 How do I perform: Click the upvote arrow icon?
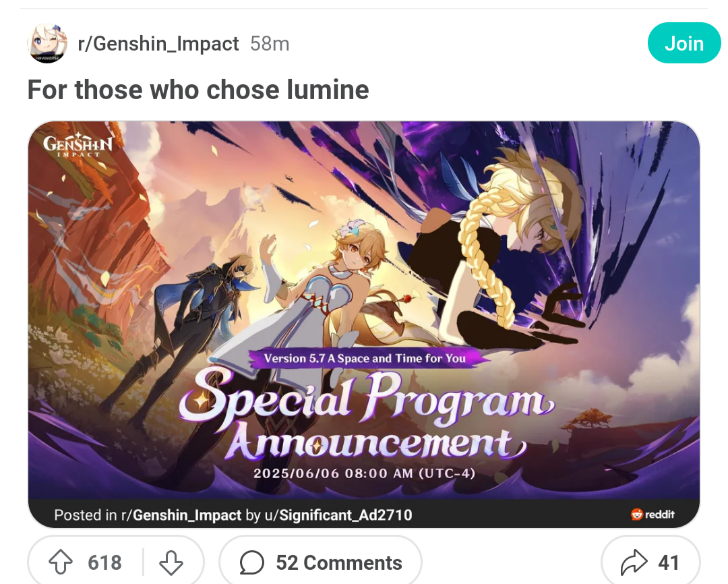point(61,562)
